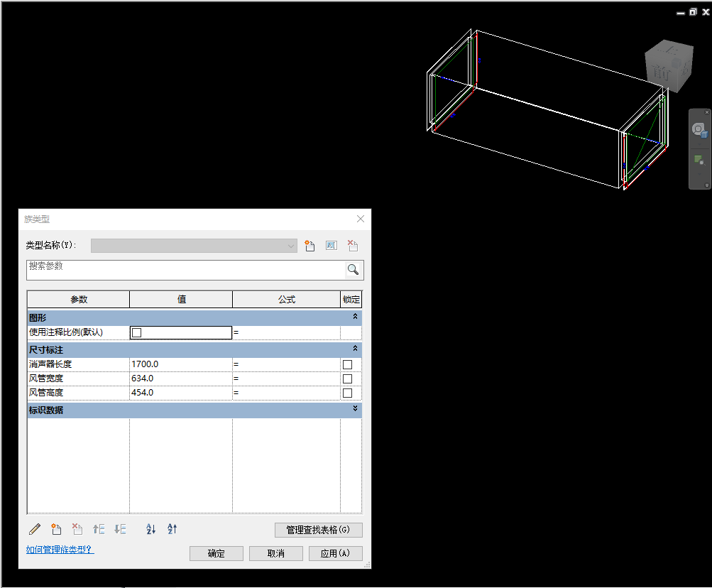The width and height of the screenshot is (712, 588).
Task: Click the 公式 column header
Action: [286, 300]
